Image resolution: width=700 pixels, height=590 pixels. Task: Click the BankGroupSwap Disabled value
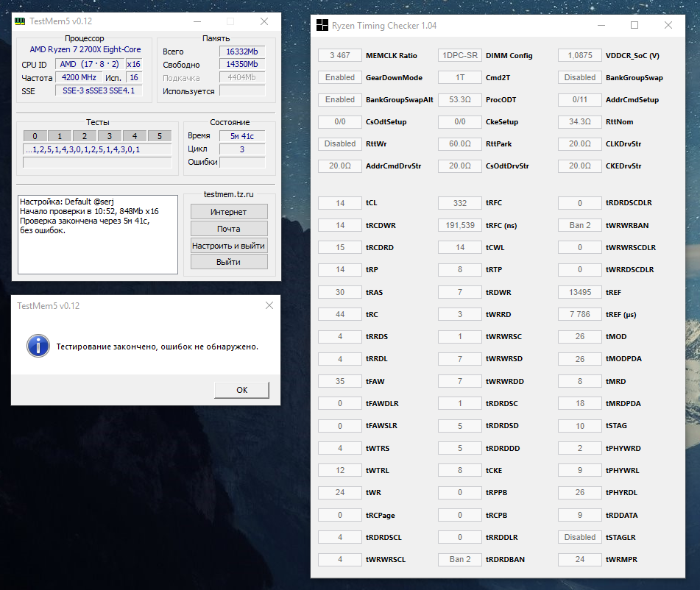580,78
